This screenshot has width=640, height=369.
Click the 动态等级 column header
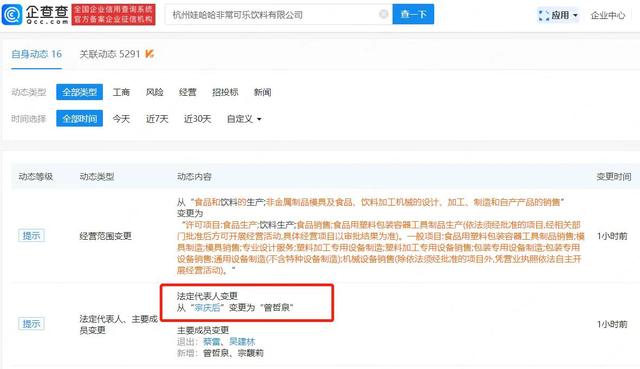click(36, 176)
